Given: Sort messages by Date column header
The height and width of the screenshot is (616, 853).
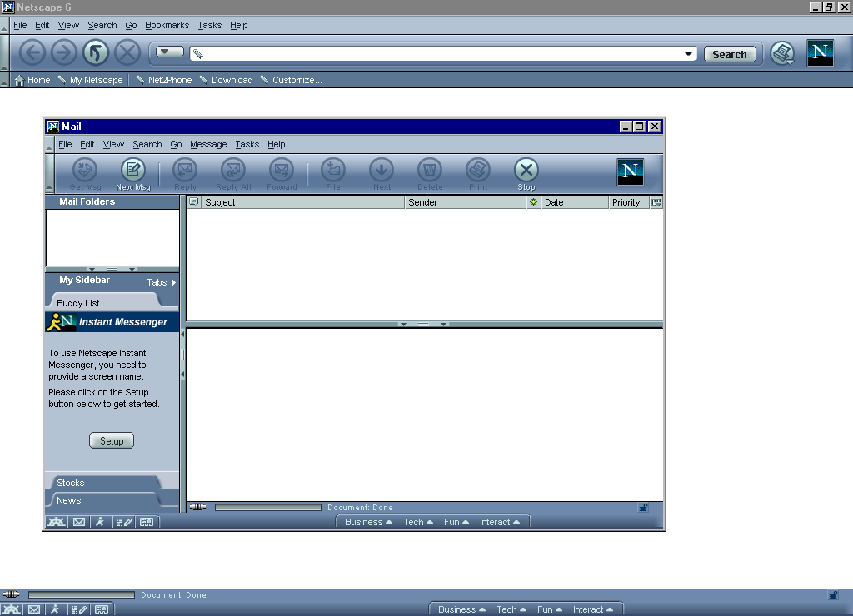Looking at the screenshot, I should click(575, 202).
